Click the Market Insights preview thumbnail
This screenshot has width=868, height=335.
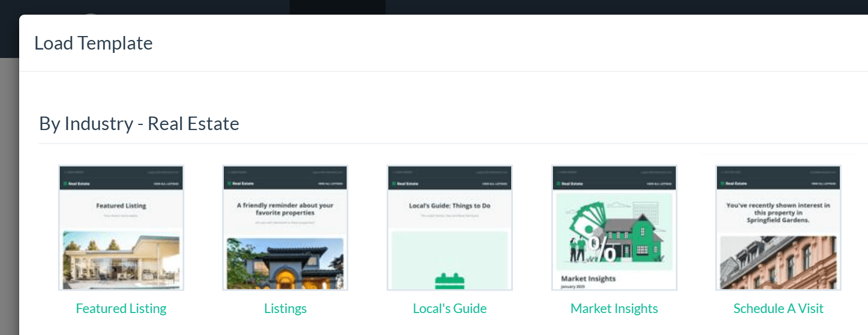pyautogui.click(x=614, y=227)
